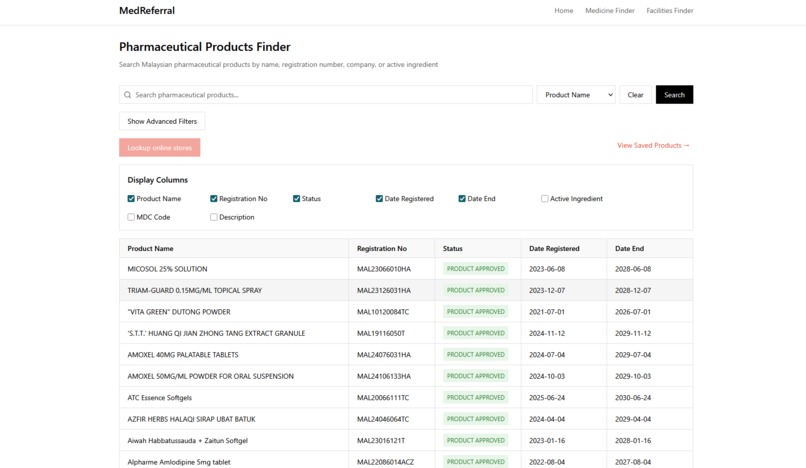
Task: Uncheck the Date End column checkbox
Action: click(x=462, y=199)
